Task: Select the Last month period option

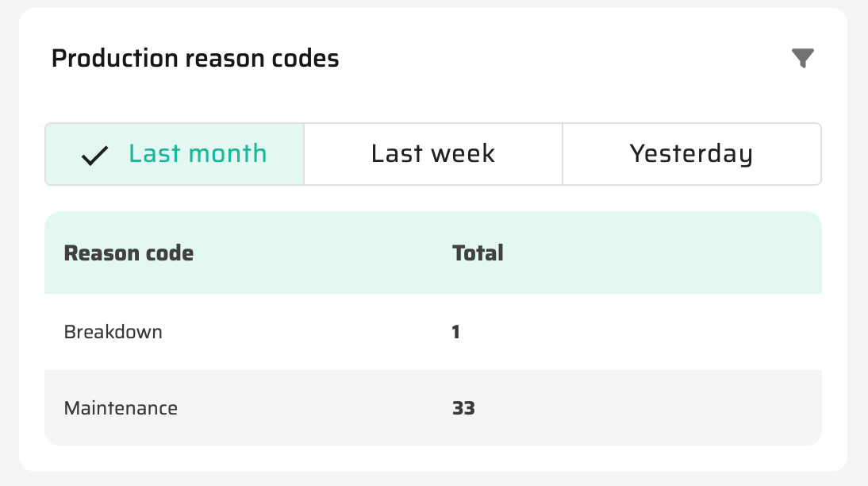Action: point(197,153)
